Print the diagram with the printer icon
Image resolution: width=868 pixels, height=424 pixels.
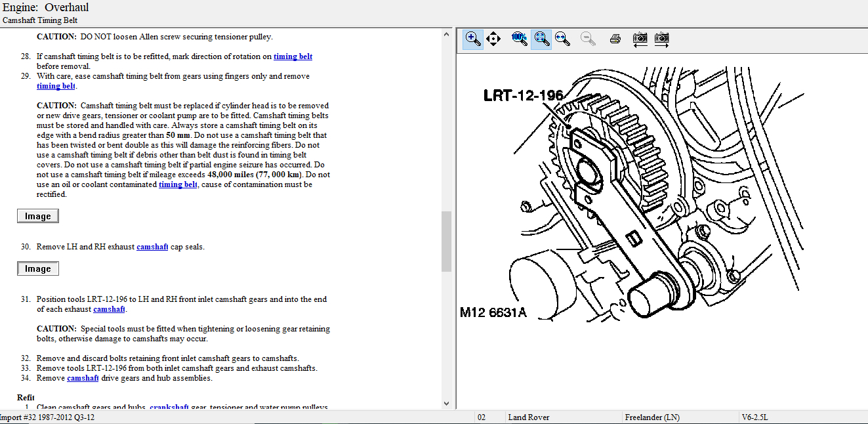(x=615, y=39)
